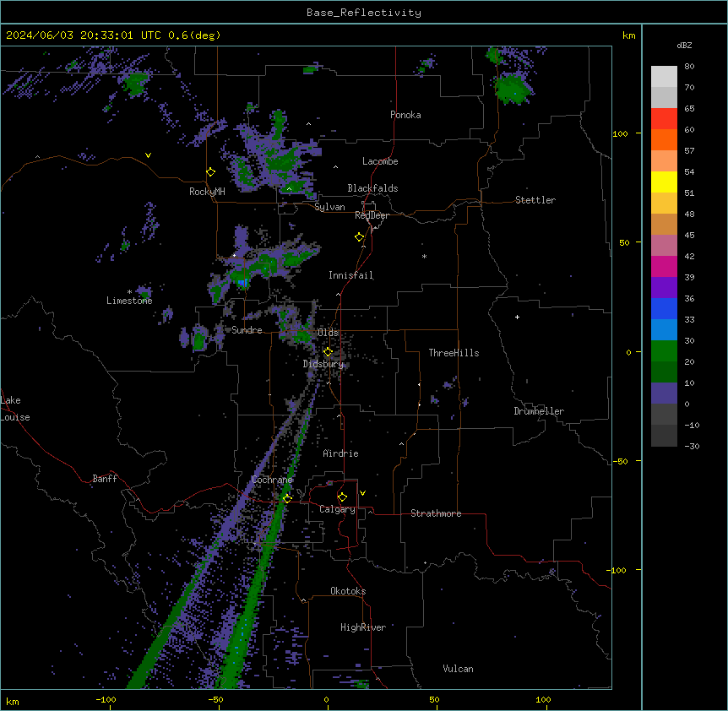Image resolution: width=728 pixels, height=711 pixels.
Task: Click the Innisfail city label
Action: [x=350, y=275]
